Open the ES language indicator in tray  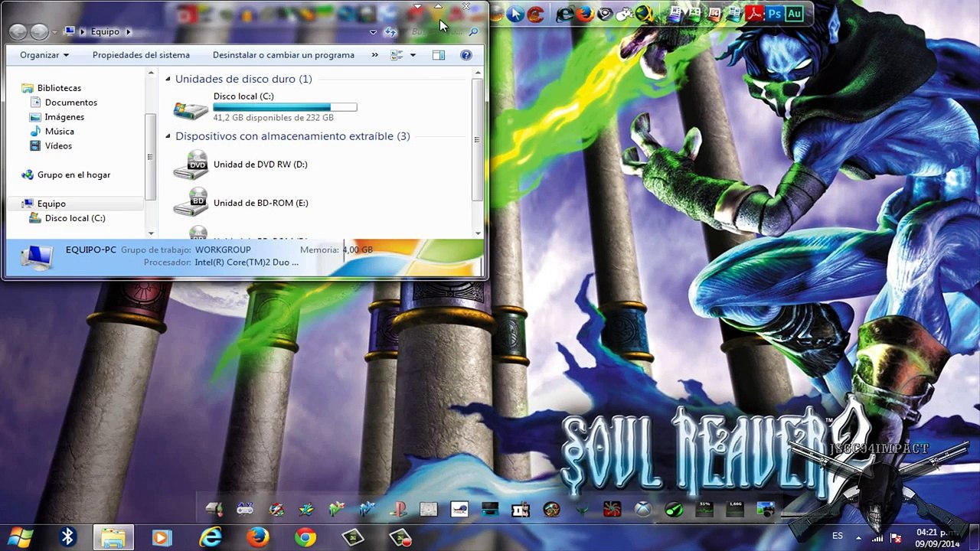click(x=838, y=536)
